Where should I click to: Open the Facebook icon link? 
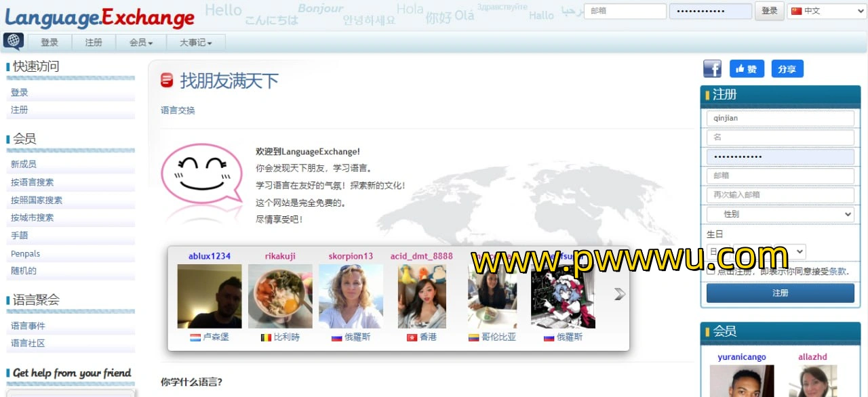[712, 68]
